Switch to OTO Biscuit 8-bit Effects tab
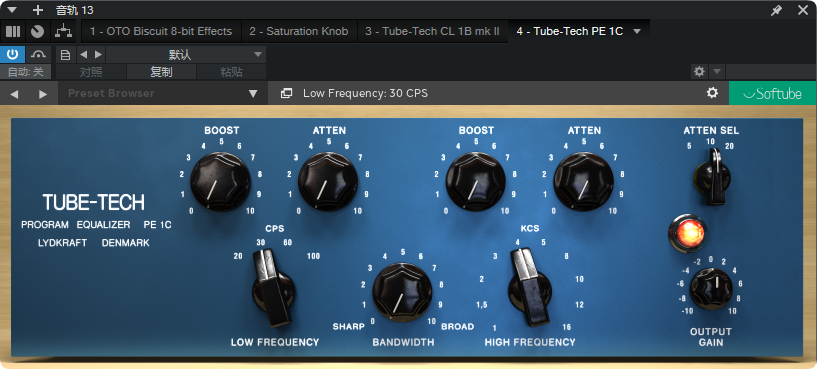Viewport: 817px width, 369px height. click(x=161, y=31)
